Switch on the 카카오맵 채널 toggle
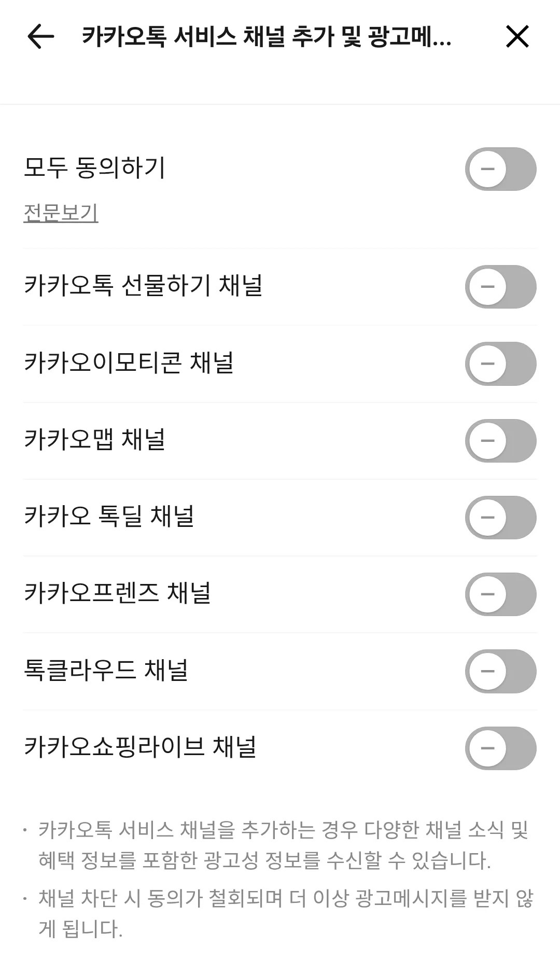The image size is (560, 961). (x=500, y=441)
